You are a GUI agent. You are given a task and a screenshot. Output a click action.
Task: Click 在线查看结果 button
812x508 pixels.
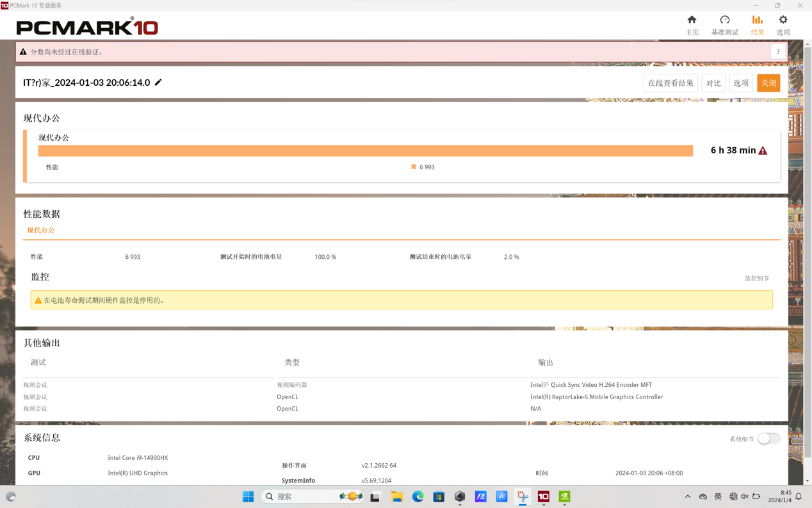(x=670, y=83)
